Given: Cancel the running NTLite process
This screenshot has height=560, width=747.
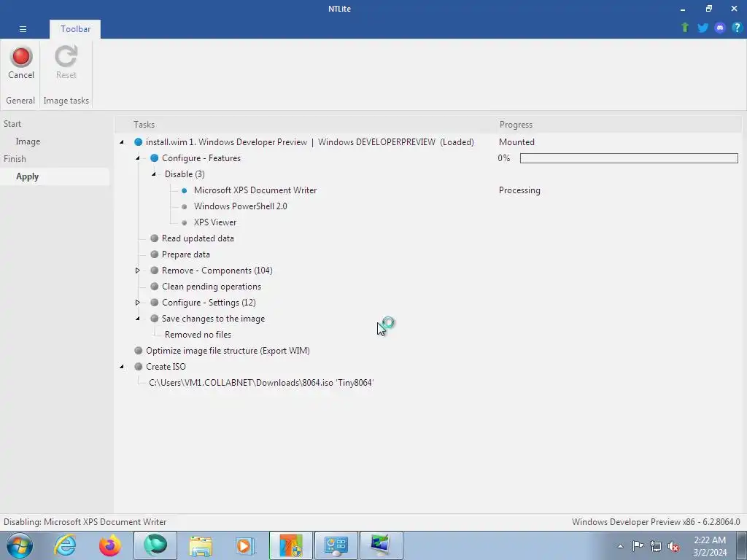Looking at the screenshot, I should click(x=21, y=63).
